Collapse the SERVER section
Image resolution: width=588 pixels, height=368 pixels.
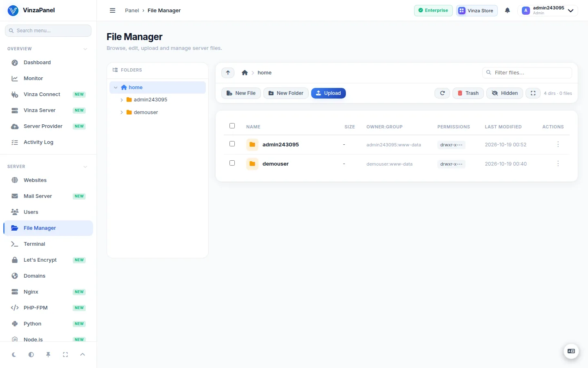(x=85, y=167)
